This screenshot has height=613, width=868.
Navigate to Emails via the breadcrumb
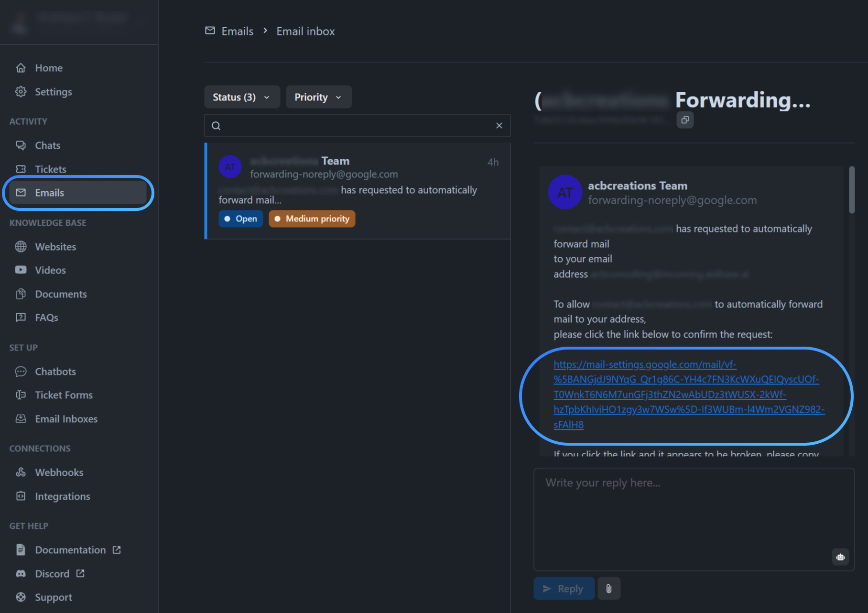237,31
